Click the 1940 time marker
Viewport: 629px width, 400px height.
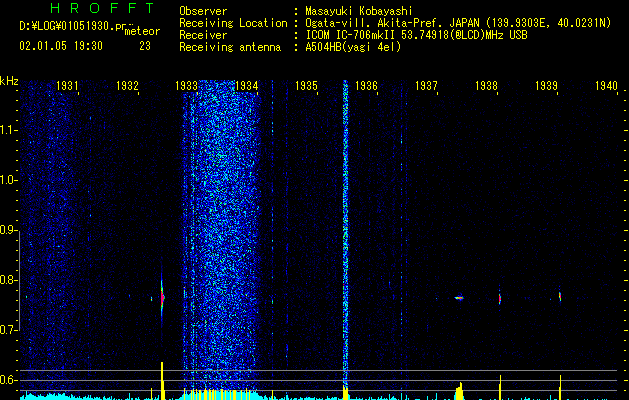606,85
